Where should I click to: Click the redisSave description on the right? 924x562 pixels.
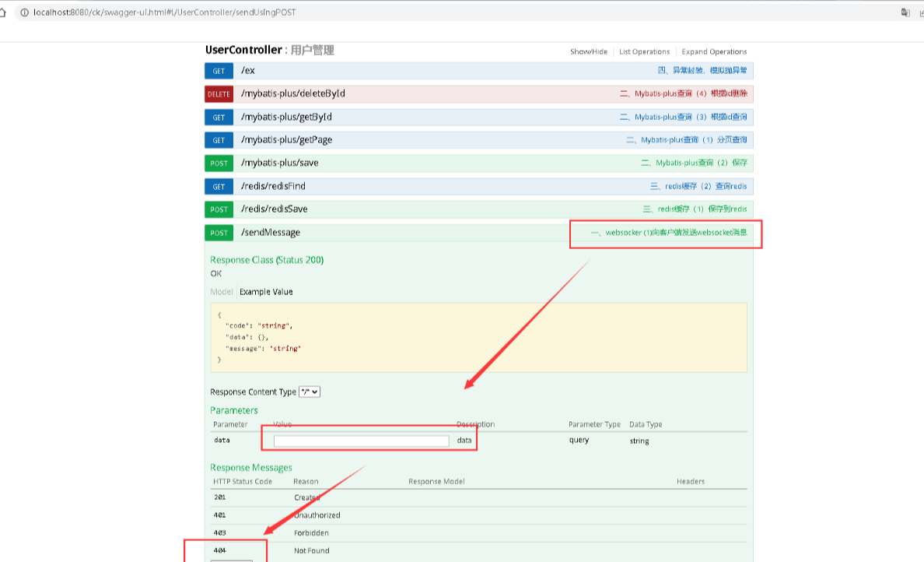click(x=695, y=209)
